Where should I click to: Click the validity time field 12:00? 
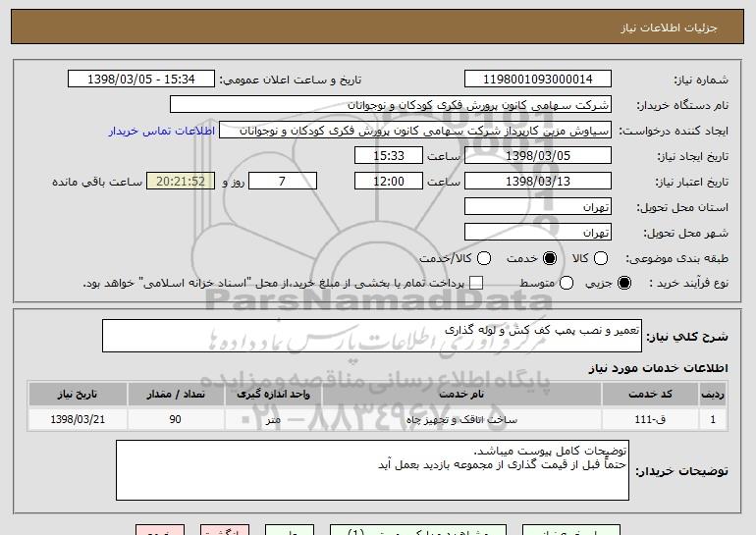pyautogui.click(x=389, y=182)
